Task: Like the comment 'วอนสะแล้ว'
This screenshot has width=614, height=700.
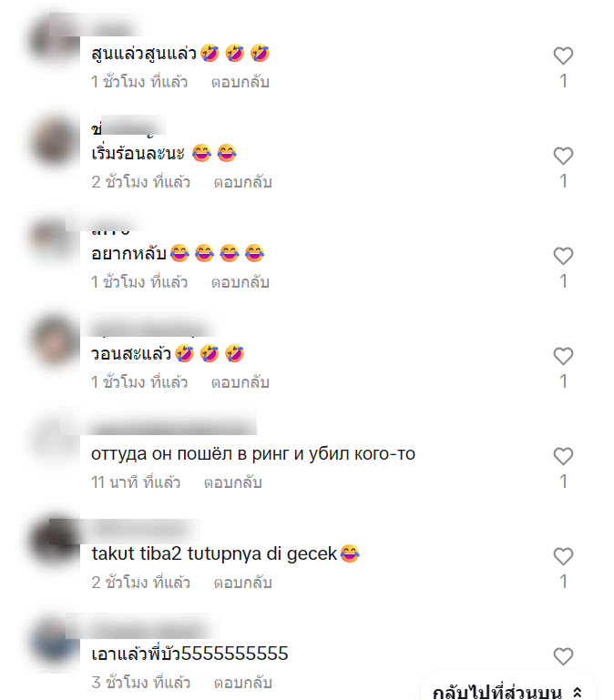Action: point(563,356)
